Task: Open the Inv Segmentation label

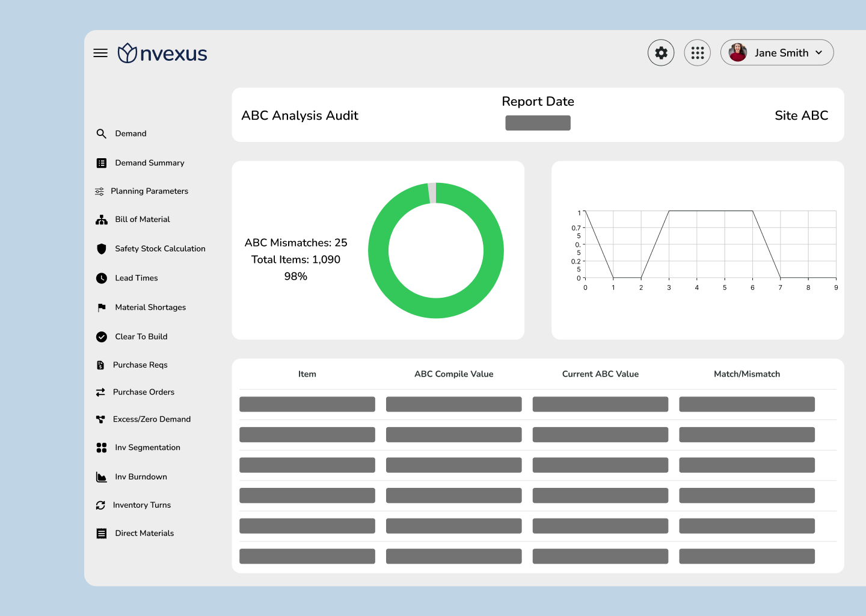Action: pyautogui.click(x=147, y=448)
